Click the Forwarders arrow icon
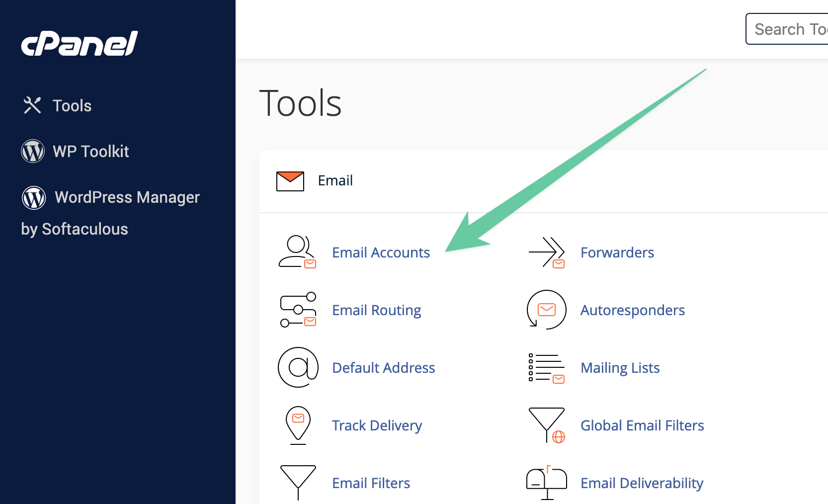The width and height of the screenshot is (828, 504). tap(546, 252)
